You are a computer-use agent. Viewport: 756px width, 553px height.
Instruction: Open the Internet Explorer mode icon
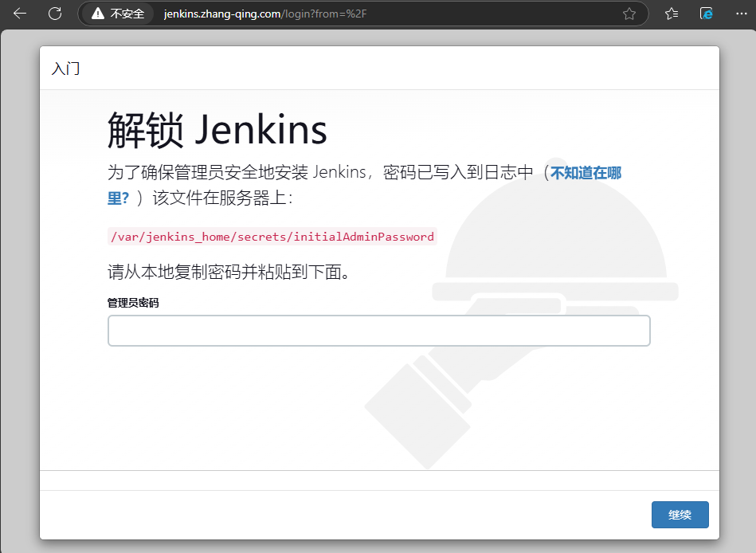(x=706, y=14)
